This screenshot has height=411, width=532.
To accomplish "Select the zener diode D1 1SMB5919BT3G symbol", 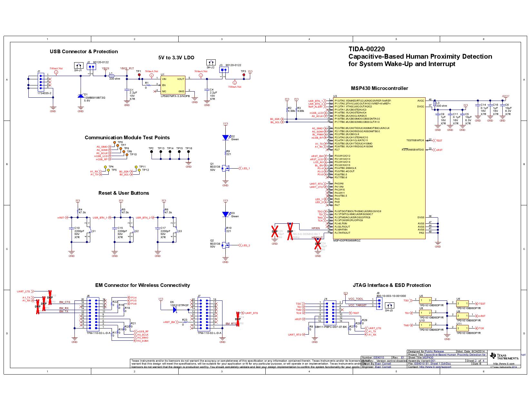I will (81, 96).
